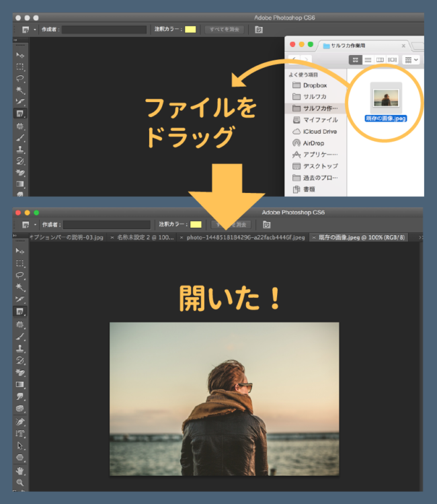Select the Slice tool in lower Photoshop window

(x=20, y=299)
